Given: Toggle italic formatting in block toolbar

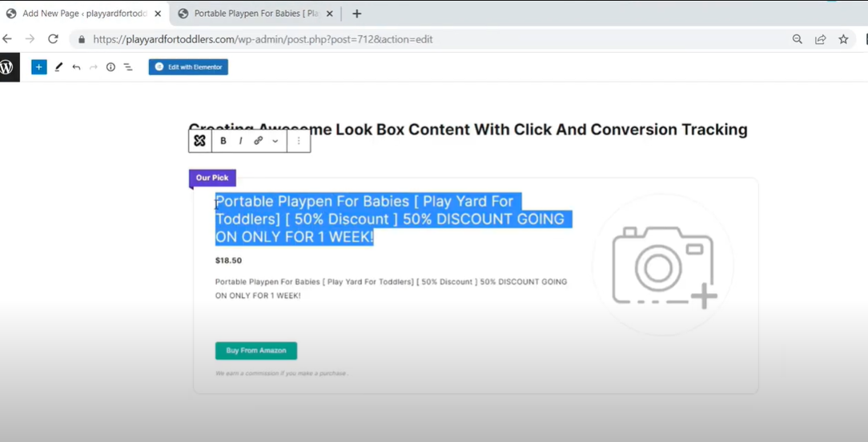Looking at the screenshot, I should [240, 141].
